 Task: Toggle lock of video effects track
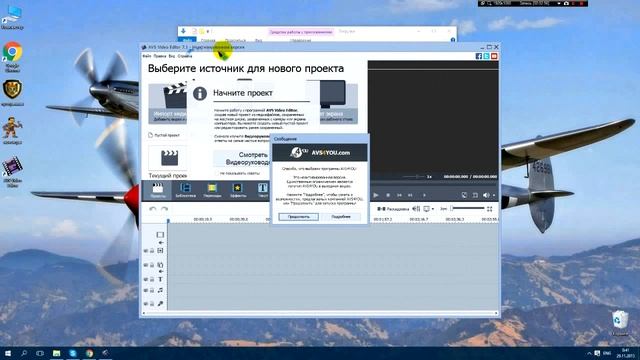tap(152, 251)
